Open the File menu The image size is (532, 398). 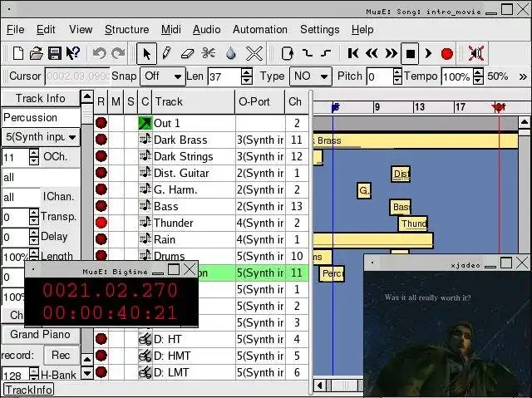click(x=16, y=29)
